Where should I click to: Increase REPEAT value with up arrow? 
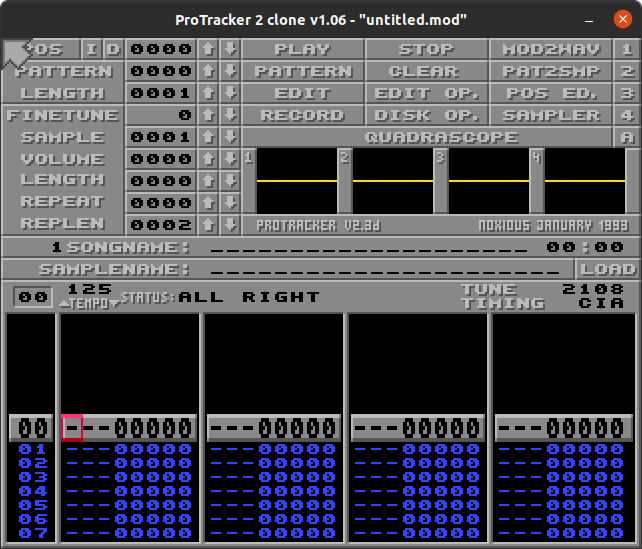(208, 203)
